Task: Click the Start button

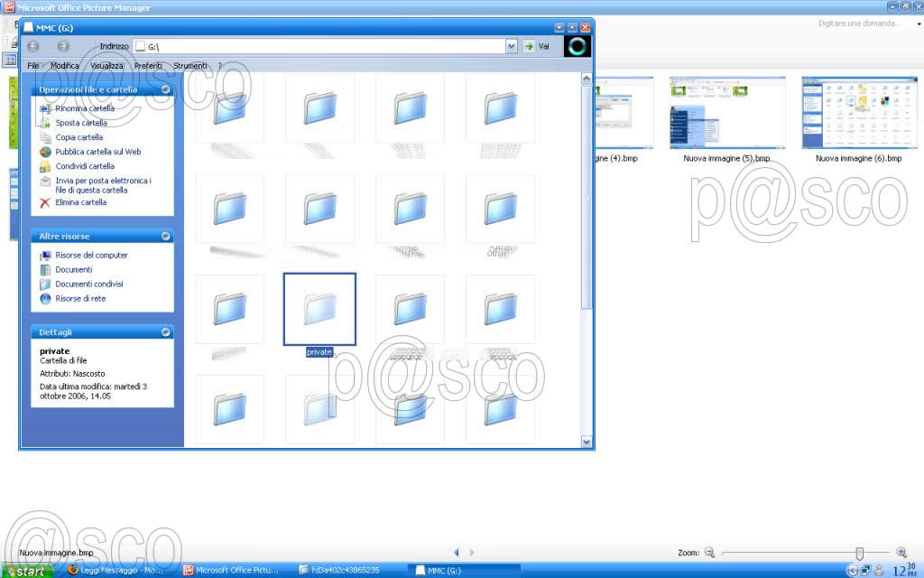Action: coord(28,571)
